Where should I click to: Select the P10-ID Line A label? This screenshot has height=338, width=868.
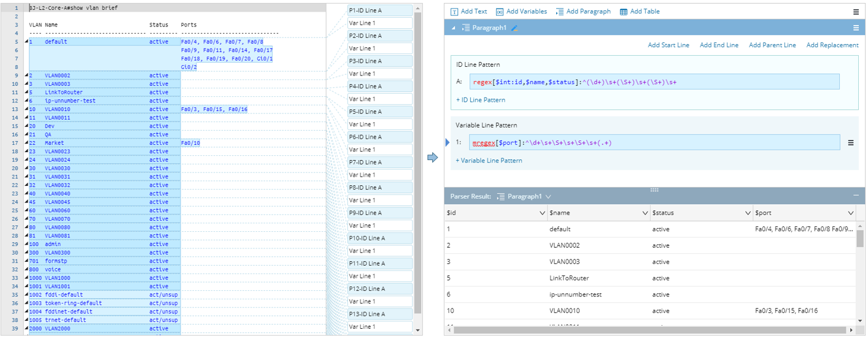click(x=380, y=238)
